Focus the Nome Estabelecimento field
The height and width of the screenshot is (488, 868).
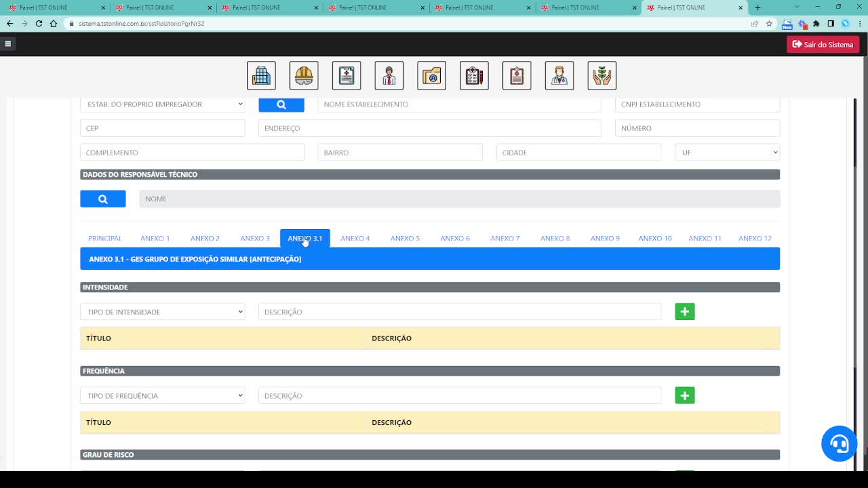tap(460, 104)
